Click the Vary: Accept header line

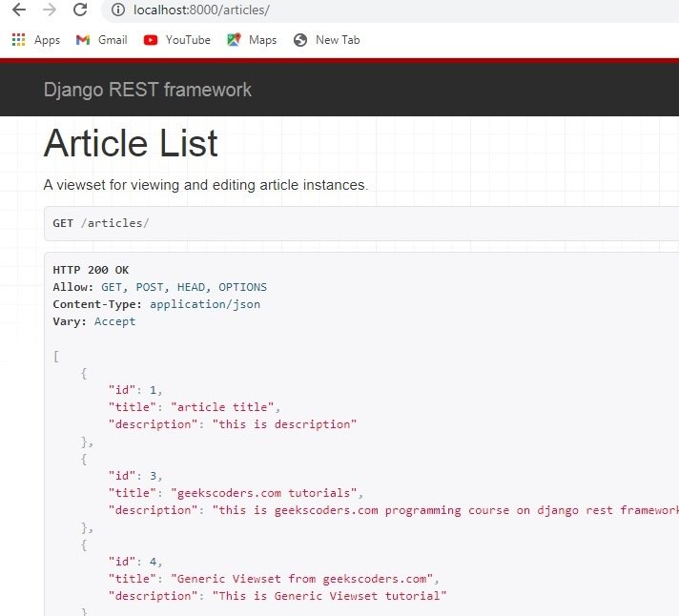[94, 321]
